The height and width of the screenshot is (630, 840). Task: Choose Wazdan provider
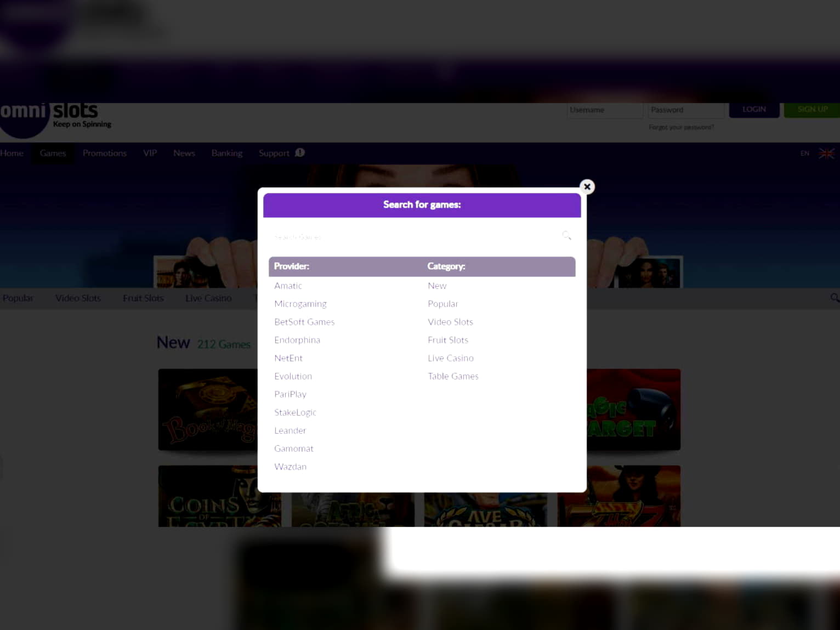tap(291, 467)
